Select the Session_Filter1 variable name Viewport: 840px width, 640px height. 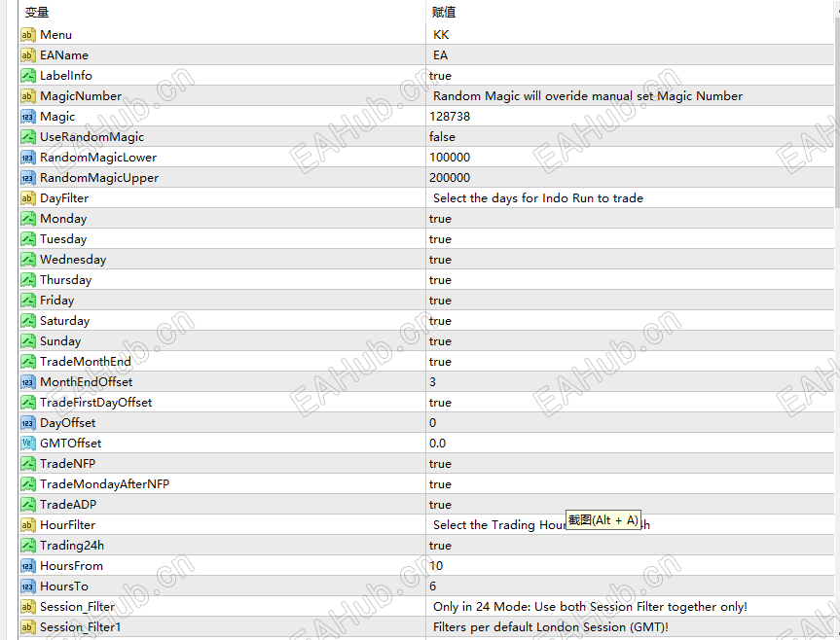(x=81, y=627)
